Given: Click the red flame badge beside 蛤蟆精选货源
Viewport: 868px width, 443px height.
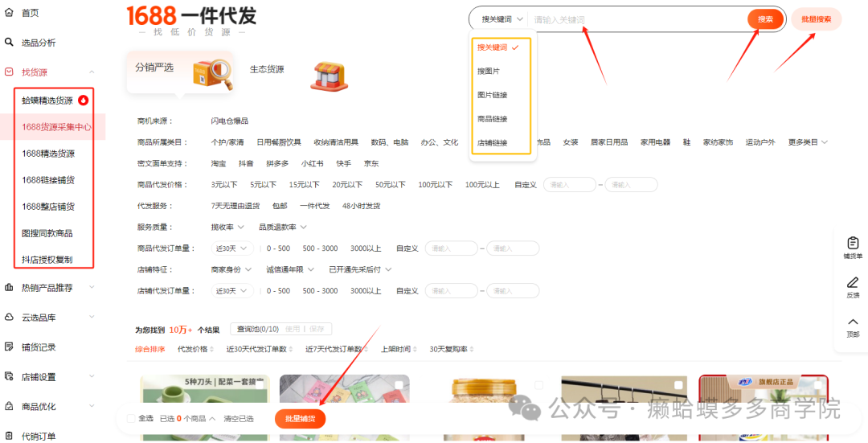Looking at the screenshot, I should coord(83,100).
